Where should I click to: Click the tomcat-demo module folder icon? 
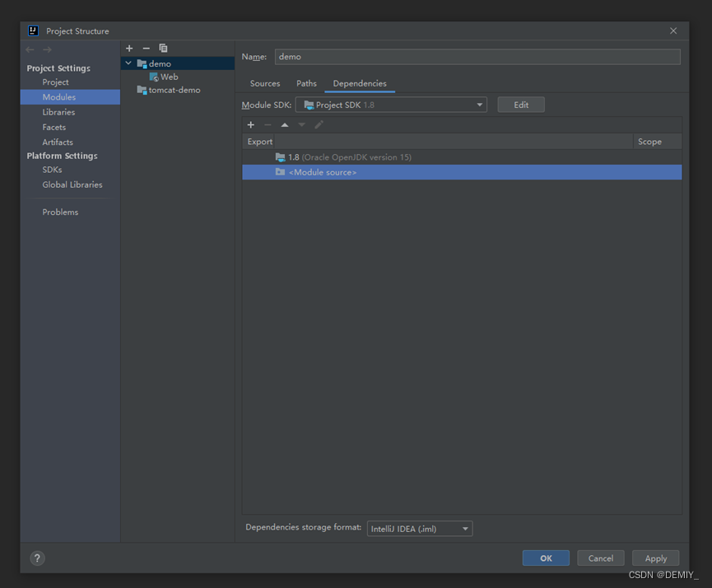142,90
